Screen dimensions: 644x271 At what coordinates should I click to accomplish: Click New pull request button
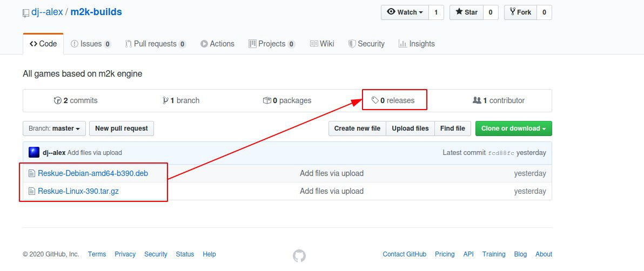coord(122,128)
